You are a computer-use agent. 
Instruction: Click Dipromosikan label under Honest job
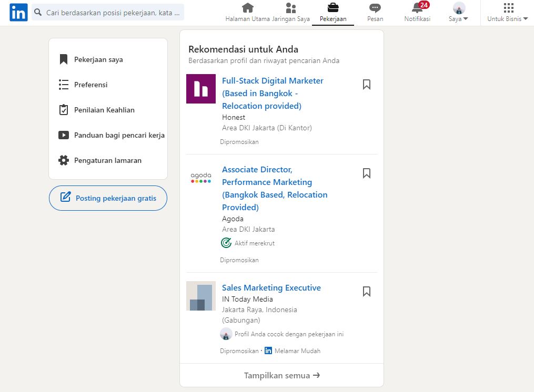239,142
